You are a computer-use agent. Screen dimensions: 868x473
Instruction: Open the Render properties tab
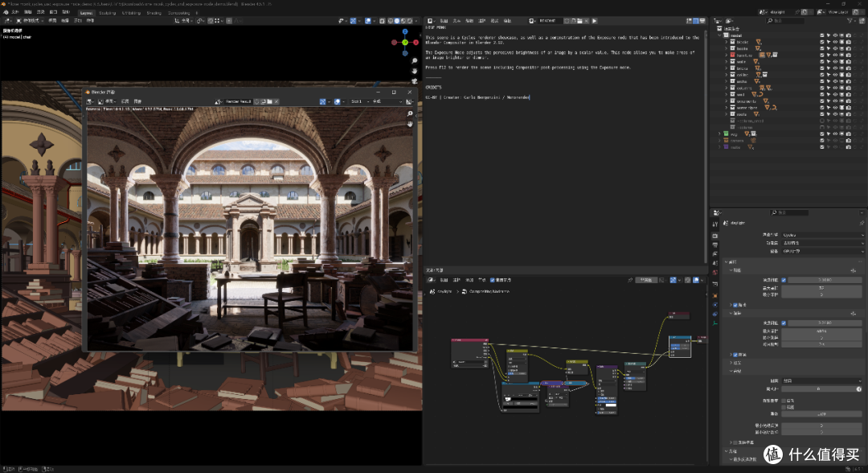714,236
